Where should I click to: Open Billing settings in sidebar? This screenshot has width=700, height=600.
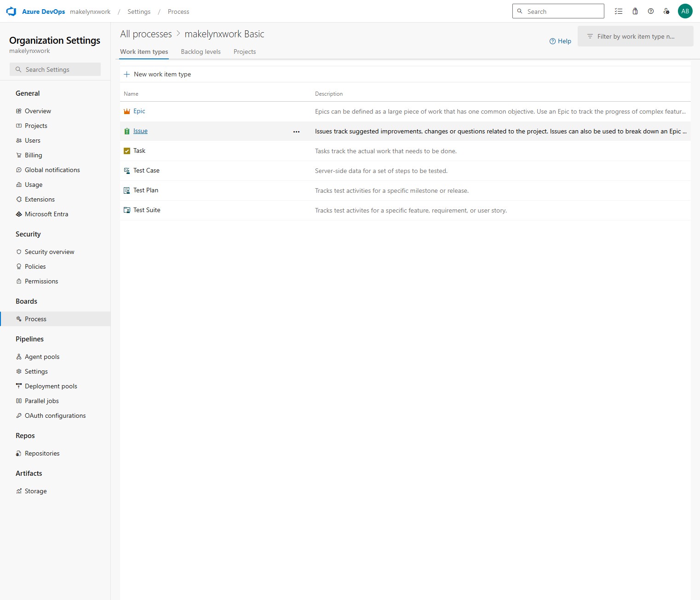click(55, 155)
